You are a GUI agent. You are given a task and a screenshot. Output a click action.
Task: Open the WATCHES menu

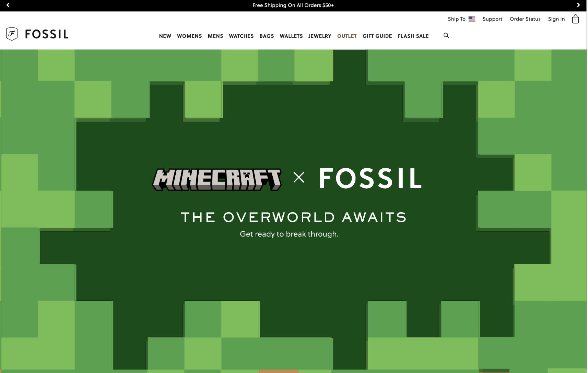(241, 36)
